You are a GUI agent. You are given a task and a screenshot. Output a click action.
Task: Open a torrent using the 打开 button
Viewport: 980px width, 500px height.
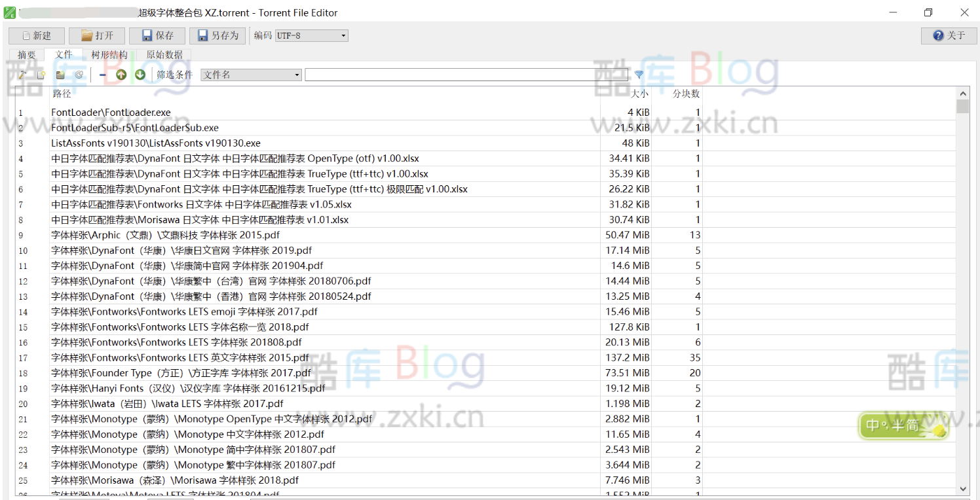coord(96,35)
